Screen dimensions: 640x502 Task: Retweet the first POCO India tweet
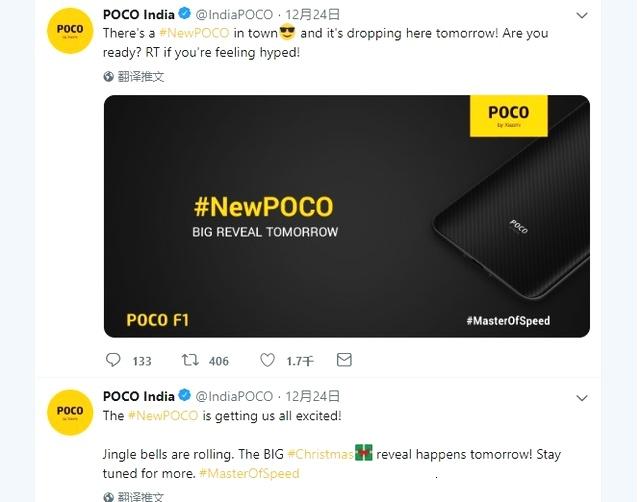[189, 360]
